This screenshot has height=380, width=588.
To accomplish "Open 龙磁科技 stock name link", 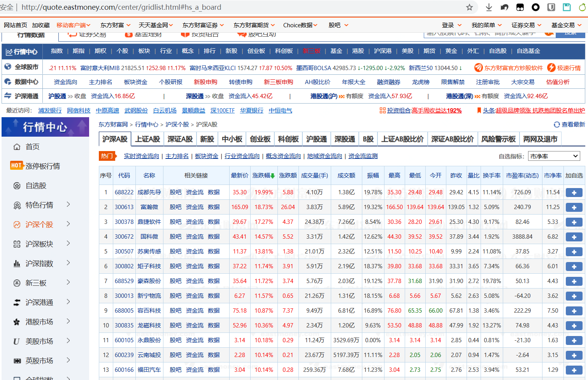I will pyautogui.click(x=149, y=325).
